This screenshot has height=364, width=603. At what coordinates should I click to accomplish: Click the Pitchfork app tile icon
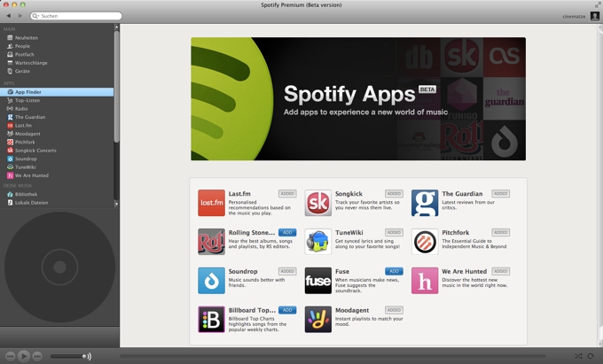[x=425, y=242]
